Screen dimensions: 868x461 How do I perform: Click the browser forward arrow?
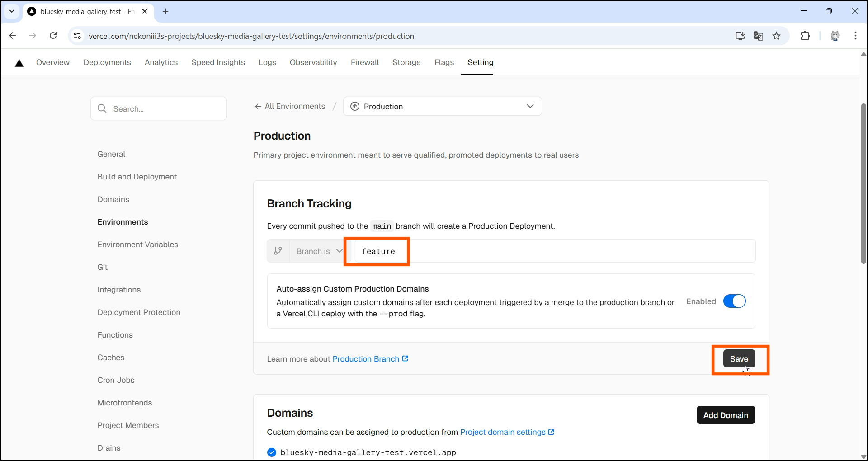click(33, 36)
